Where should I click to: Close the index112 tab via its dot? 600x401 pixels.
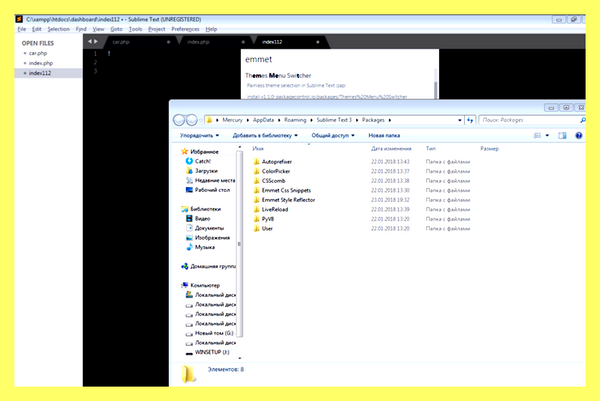[x=318, y=42]
